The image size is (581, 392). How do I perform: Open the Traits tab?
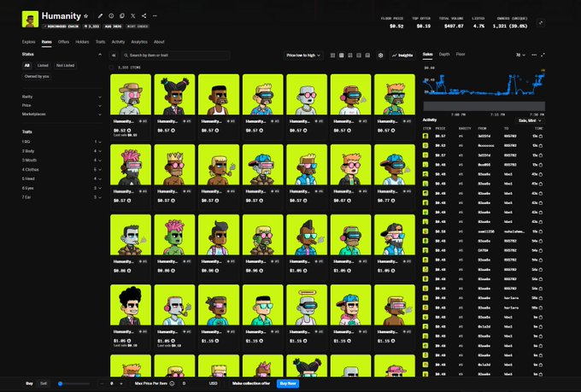[x=101, y=42]
